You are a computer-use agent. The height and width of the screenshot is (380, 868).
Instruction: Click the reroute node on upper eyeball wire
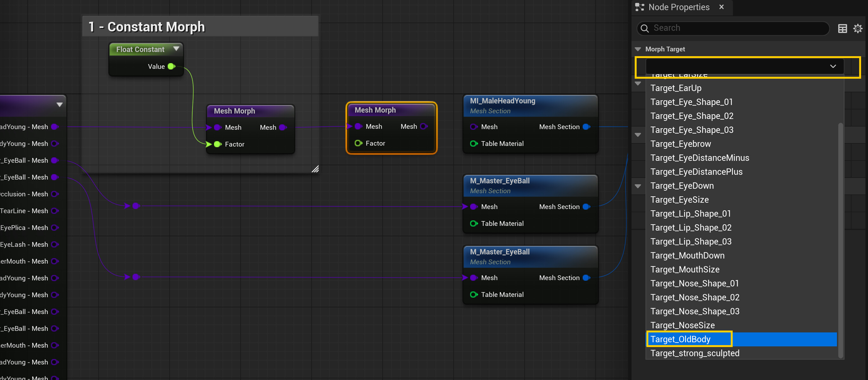tap(136, 206)
